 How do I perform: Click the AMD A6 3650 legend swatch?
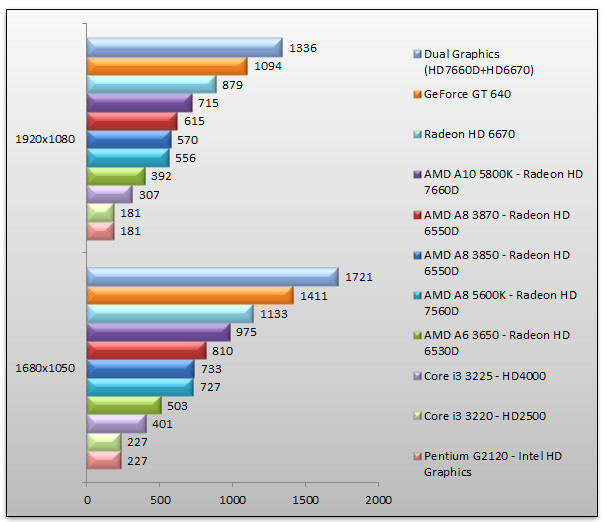[417, 335]
